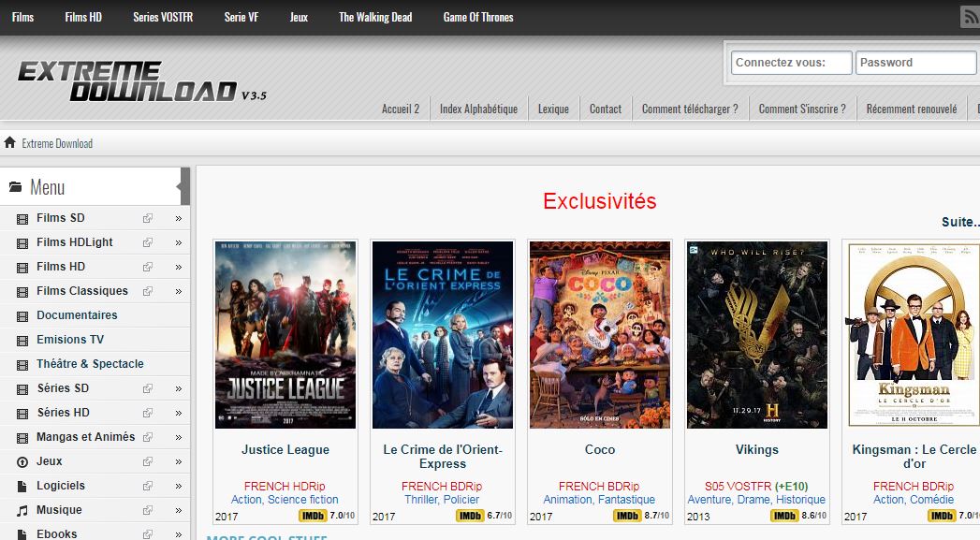Open Jeux external link icon
Screen dimensions: 980x540
coord(148,462)
